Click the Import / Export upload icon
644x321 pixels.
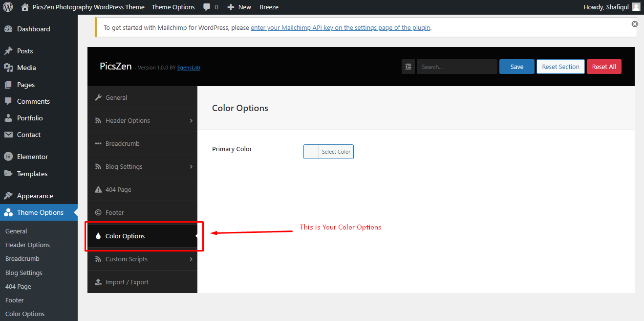pyautogui.click(x=98, y=282)
